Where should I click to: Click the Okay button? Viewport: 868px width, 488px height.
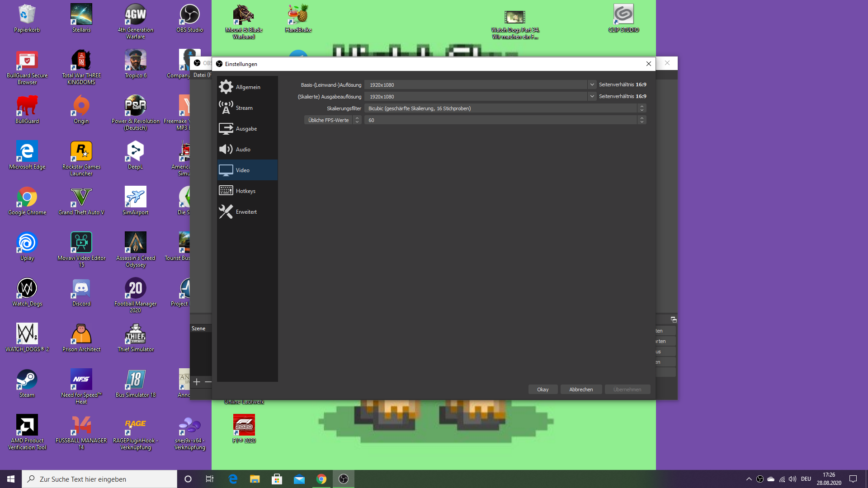(x=542, y=389)
